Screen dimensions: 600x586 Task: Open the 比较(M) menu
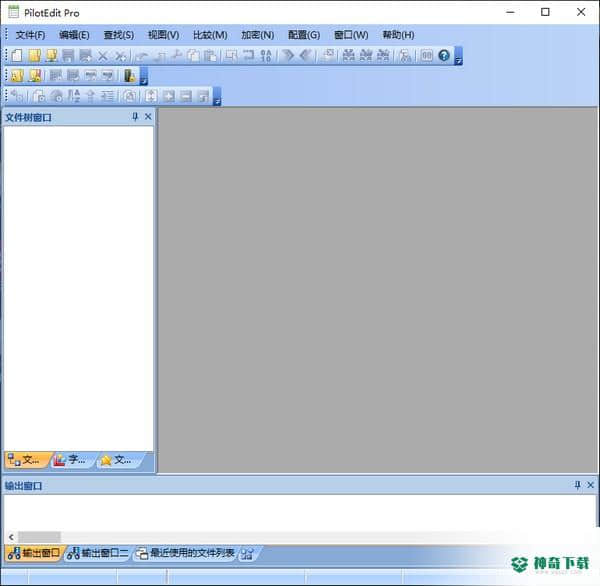pos(210,35)
